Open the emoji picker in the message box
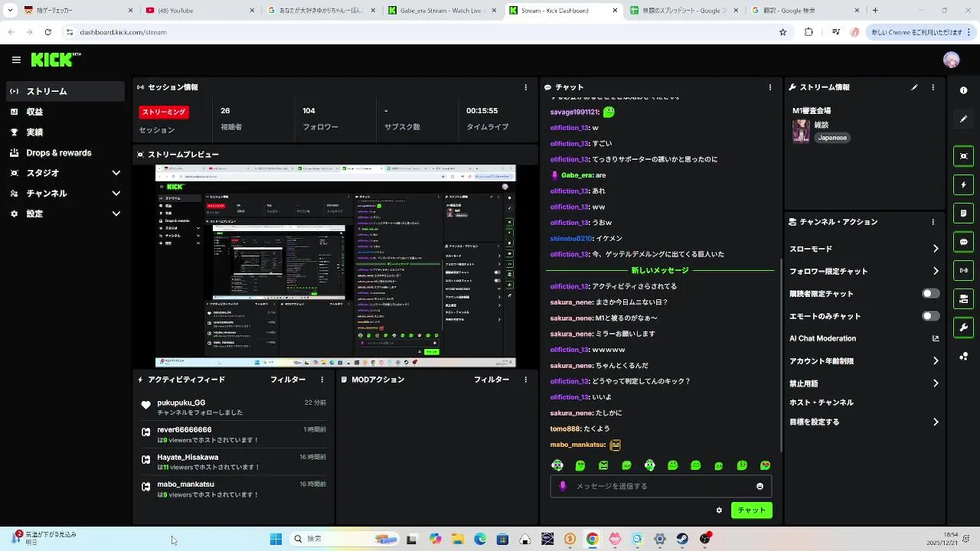Screen dimensions: 980x551 pos(759,486)
